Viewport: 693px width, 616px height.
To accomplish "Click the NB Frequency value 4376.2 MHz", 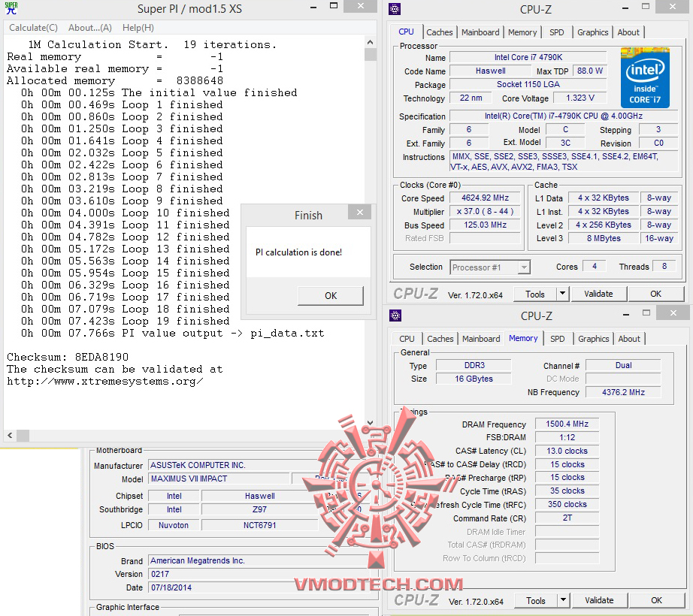I will click(623, 392).
